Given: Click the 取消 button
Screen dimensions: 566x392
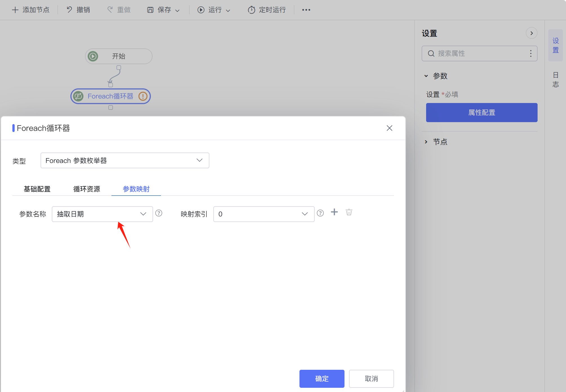Looking at the screenshot, I should tap(372, 379).
